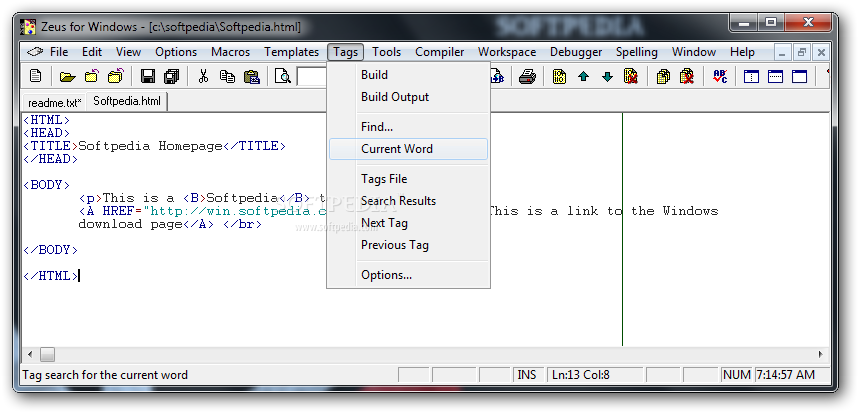The image size is (859, 413).
Task: Click the 7:14:57 AM clock in status bar
Action: coord(792,375)
